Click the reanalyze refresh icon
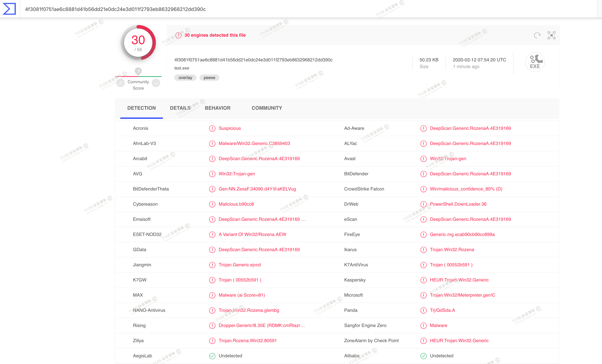Viewport: 602px width, 364px height. coord(537,35)
